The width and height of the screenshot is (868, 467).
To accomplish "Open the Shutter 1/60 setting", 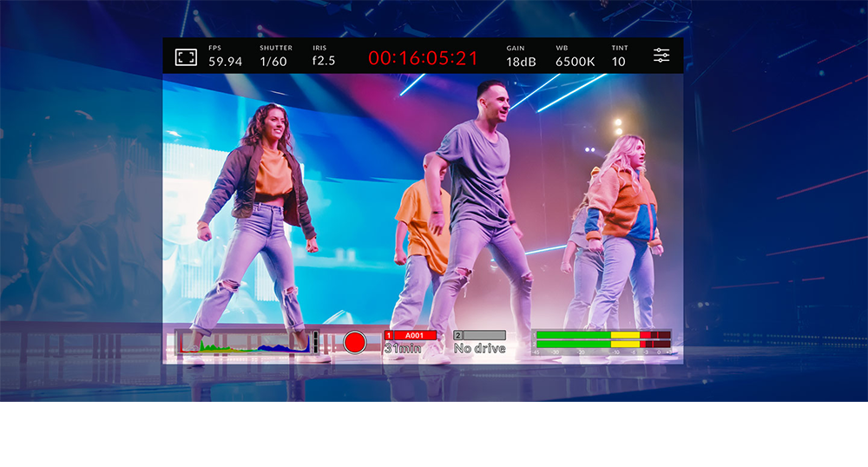I will (x=276, y=56).
